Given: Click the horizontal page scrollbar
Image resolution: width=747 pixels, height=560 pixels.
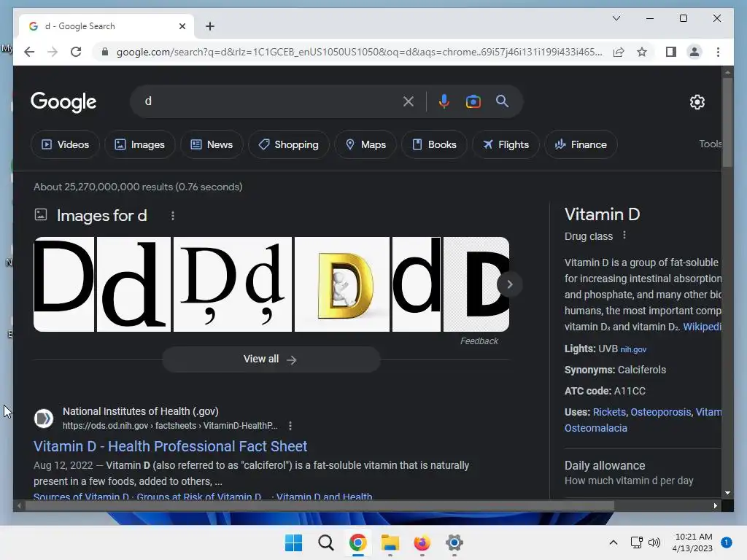Looking at the screenshot, I should 320,506.
